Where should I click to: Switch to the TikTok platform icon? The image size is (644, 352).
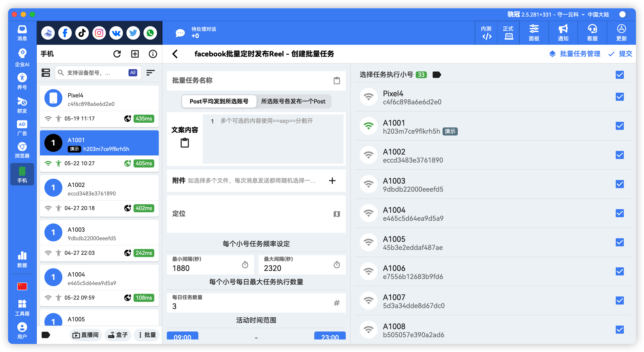pyautogui.click(x=82, y=33)
